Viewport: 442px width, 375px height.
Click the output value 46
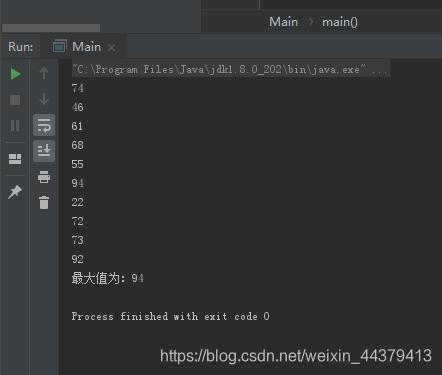click(x=77, y=107)
